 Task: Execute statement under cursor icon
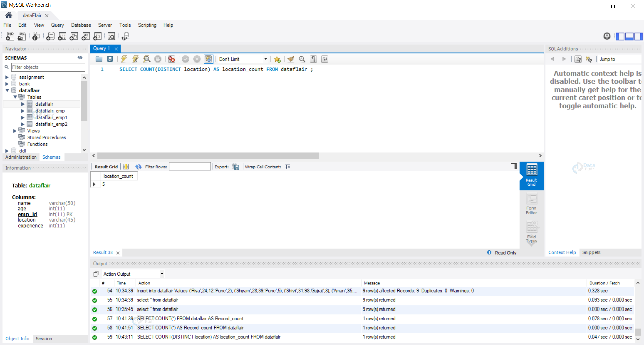[x=136, y=59]
